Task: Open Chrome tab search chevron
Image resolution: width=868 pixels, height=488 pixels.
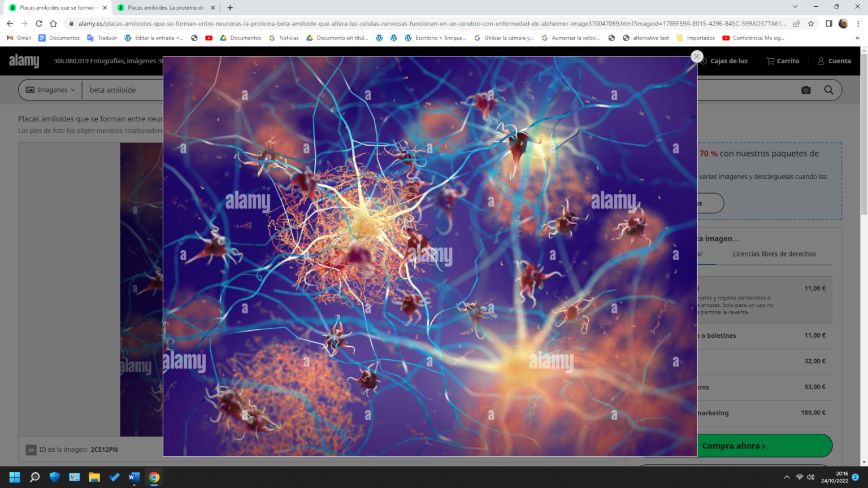Action: click(x=795, y=7)
